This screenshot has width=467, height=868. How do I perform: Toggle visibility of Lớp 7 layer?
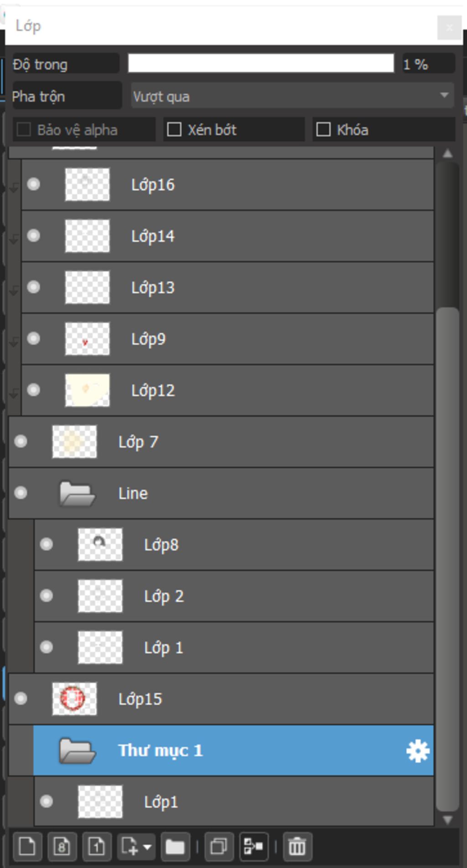click(x=21, y=441)
